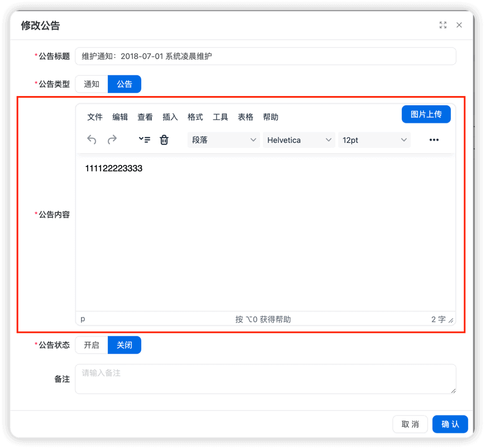This screenshot has width=485, height=448.
Task: Open the 格式 menu in the editor
Action: click(x=195, y=117)
